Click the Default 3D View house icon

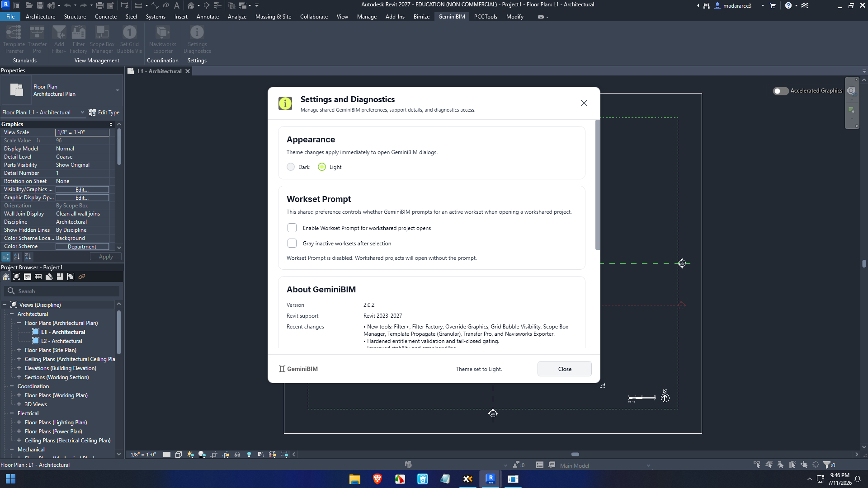(191, 5)
